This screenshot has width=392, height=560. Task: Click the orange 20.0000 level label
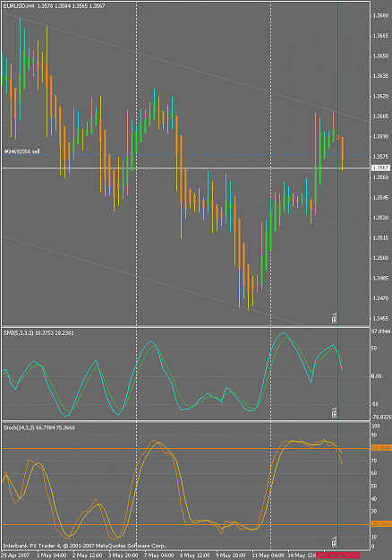(381, 524)
